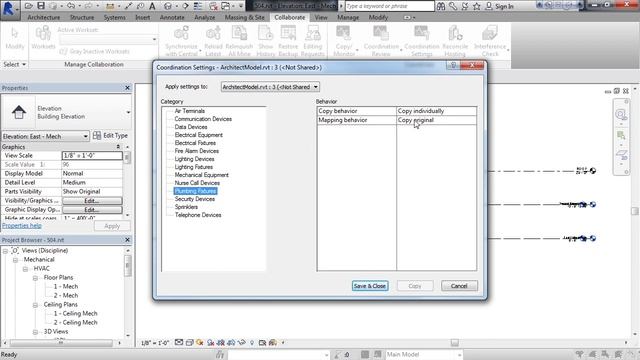
Task: Select Mechanical Equipment in Category list
Action: [202, 175]
